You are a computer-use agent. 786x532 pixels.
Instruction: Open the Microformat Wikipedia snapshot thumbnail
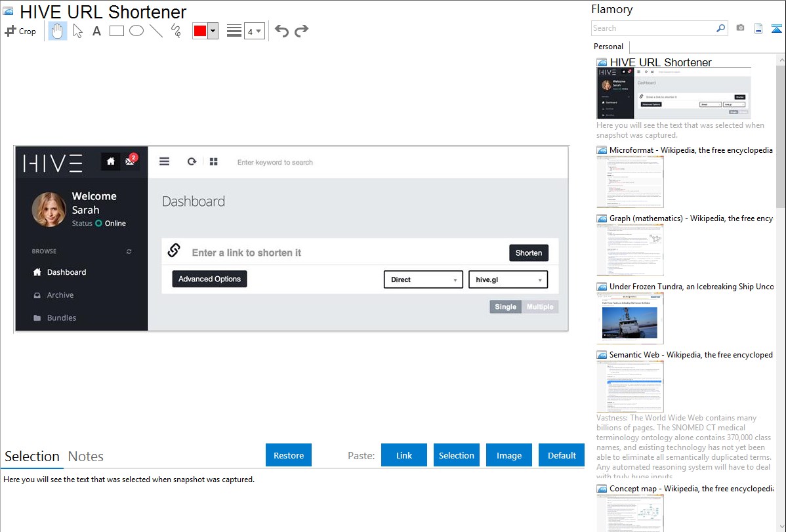tap(630, 182)
